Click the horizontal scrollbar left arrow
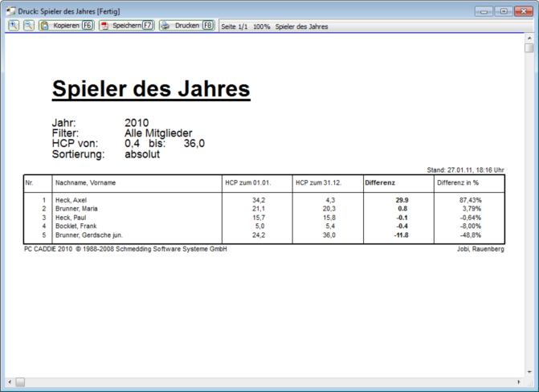Viewport: 539px width, 392px height. click(10, 382)
